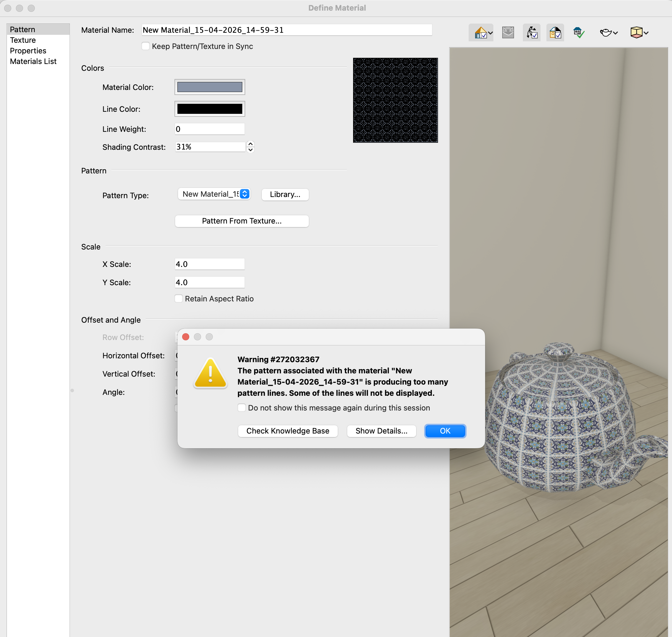Click the teapot preview object icon
The width and height of the screenshot is (672, 637).
pyautogui.click(x=605, y=33)
